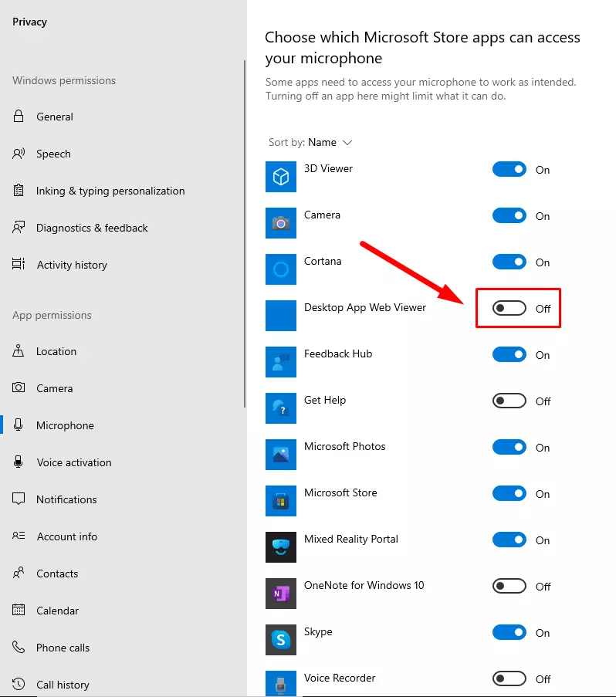Viewport: 616px width, 697px height.
Task: Enable Voice Recorder microphone toggle
Action: tap(509, 678)
